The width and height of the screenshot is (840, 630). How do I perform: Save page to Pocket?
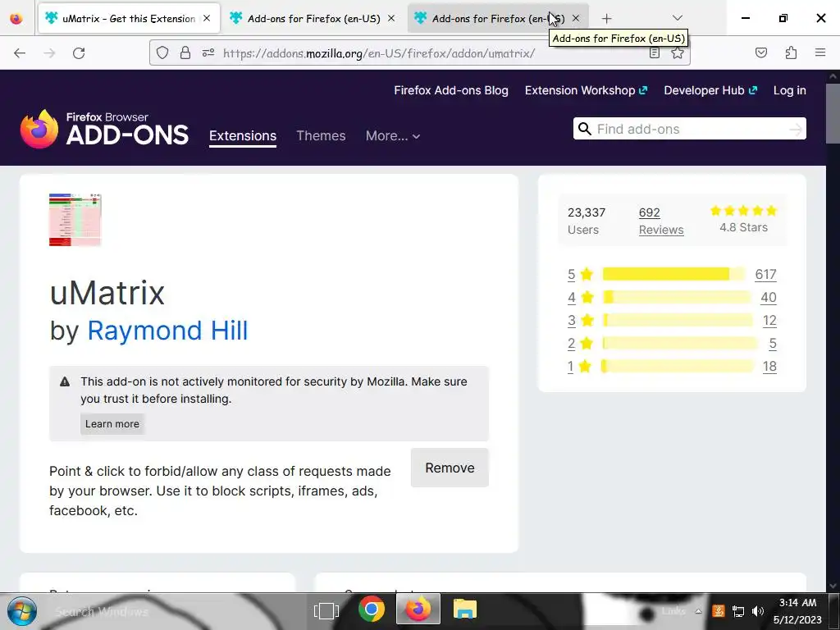click(x=761, y=53)
